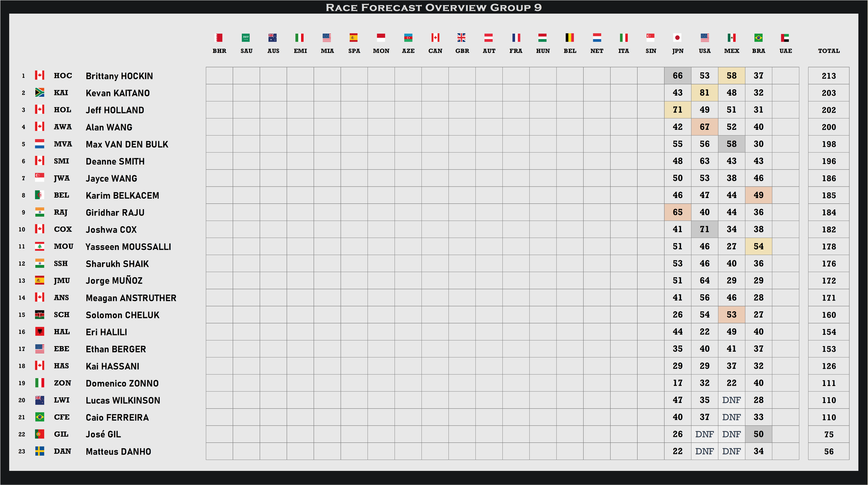
Task: Click Brittany HOCKIN's total of 213
Action: point(829,76)
